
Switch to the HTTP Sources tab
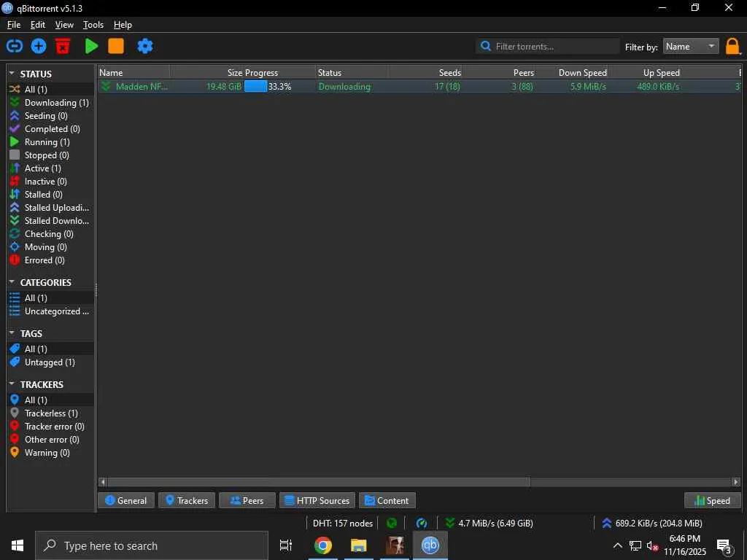[317, 500]
